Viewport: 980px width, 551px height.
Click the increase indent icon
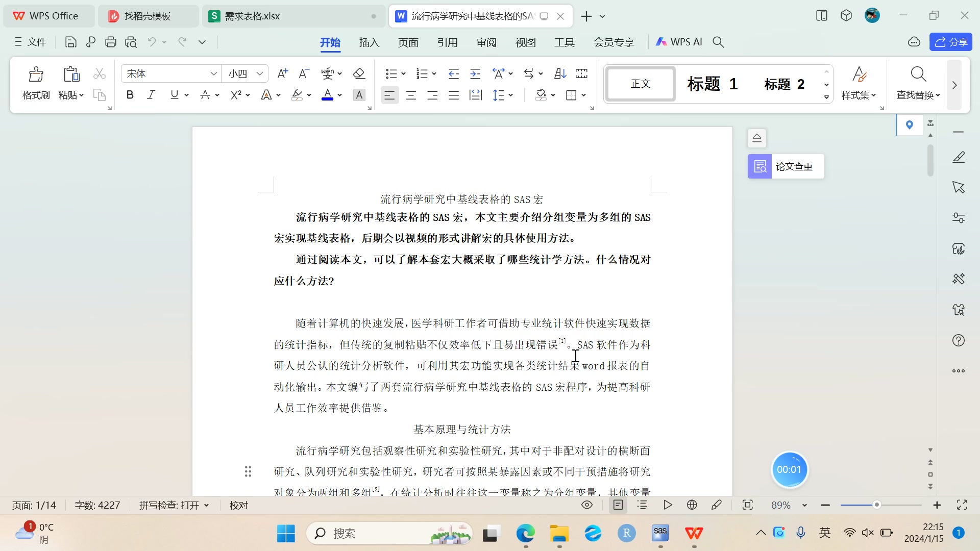(x=475, y=74)
